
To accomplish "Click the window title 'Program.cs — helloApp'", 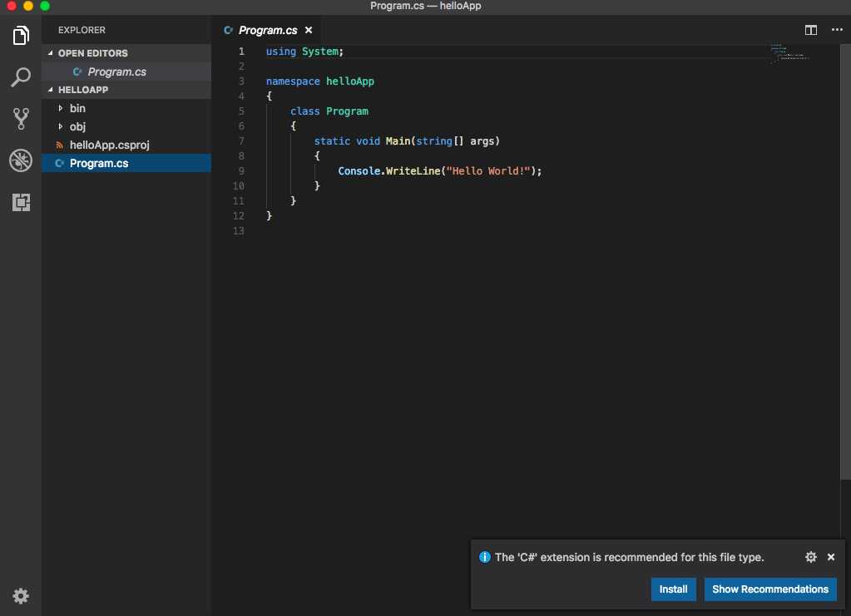I will coord(426,6).
